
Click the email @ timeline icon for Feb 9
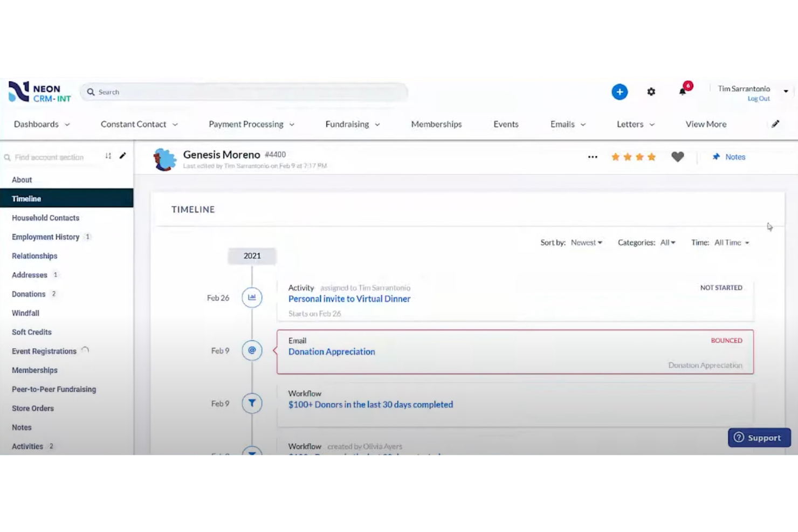pyautogui.click(x=252, y=350)
